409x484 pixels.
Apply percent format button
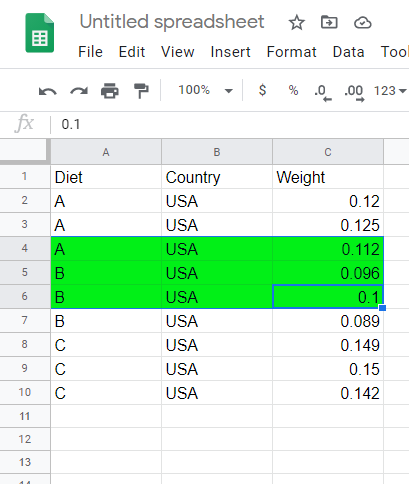293,90
